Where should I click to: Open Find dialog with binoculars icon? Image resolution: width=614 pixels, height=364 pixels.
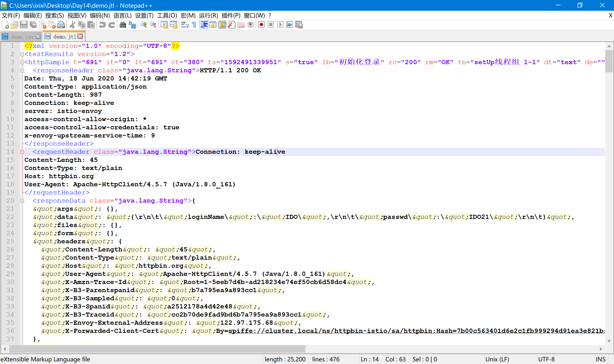[123, 25]
